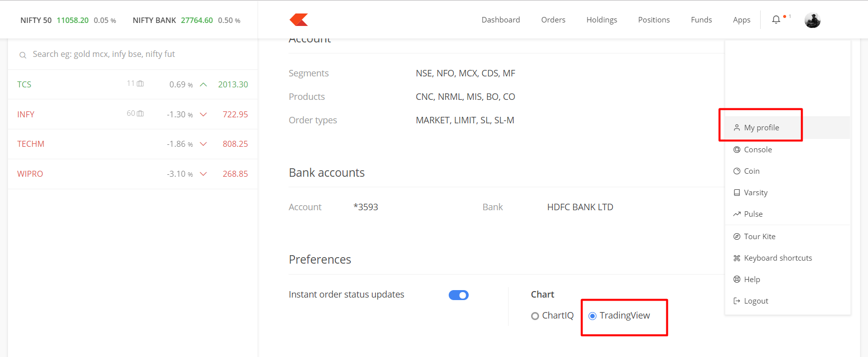Click the segments value NSE, NFO, MCX

point(465,73)
